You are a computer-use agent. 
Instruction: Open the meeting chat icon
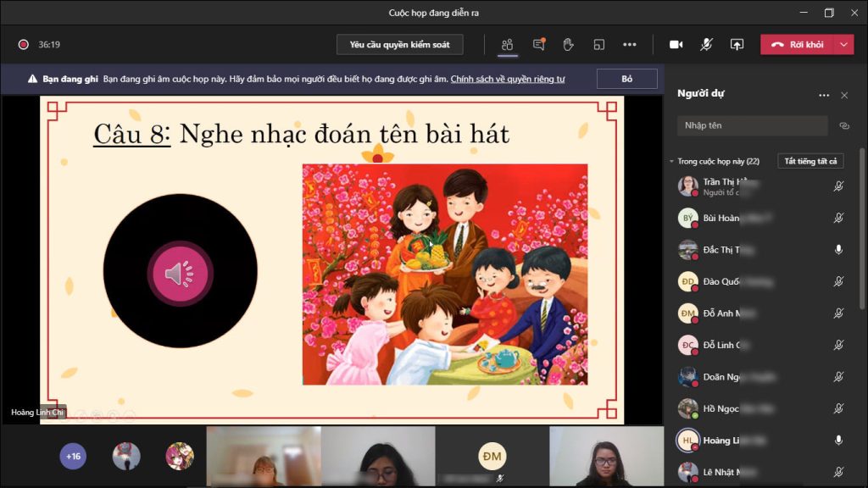[538, 45]
